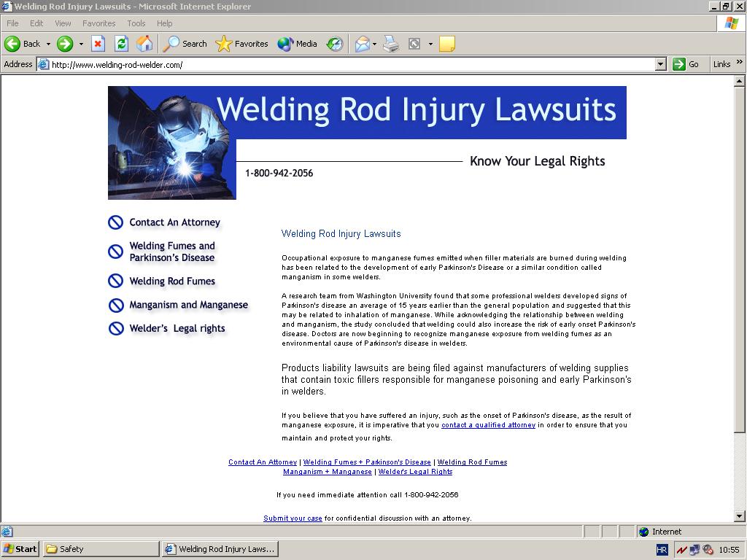Open the File menu
The width and height of the screenshot is (747, 560).
click(12, 23)
